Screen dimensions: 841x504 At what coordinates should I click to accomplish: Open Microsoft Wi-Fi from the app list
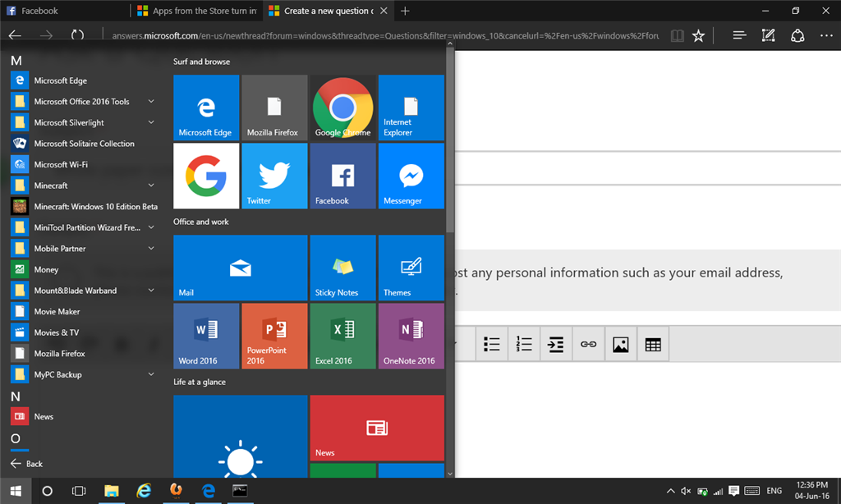coord(84,164)
